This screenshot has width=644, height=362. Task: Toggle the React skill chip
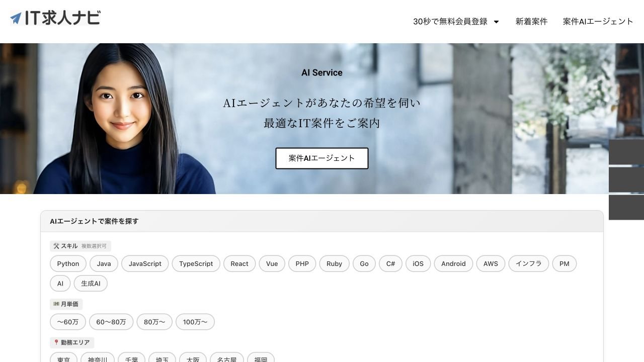click(x=239, y=264)
